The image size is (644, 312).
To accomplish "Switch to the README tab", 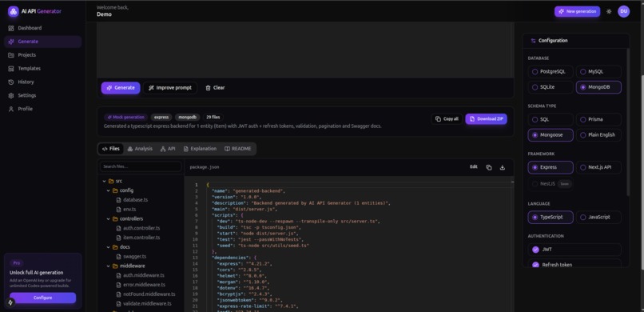I will coord(238,149).
